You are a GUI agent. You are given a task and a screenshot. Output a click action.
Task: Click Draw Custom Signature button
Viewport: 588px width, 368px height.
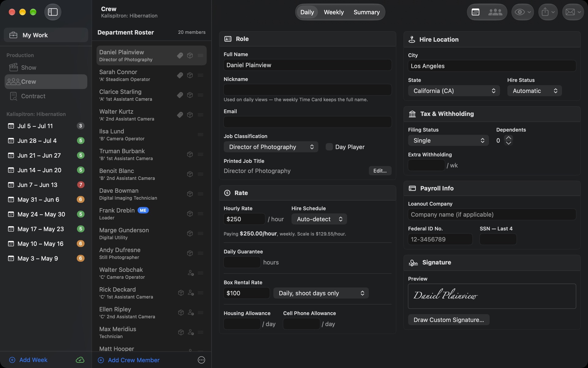(449, 320)
